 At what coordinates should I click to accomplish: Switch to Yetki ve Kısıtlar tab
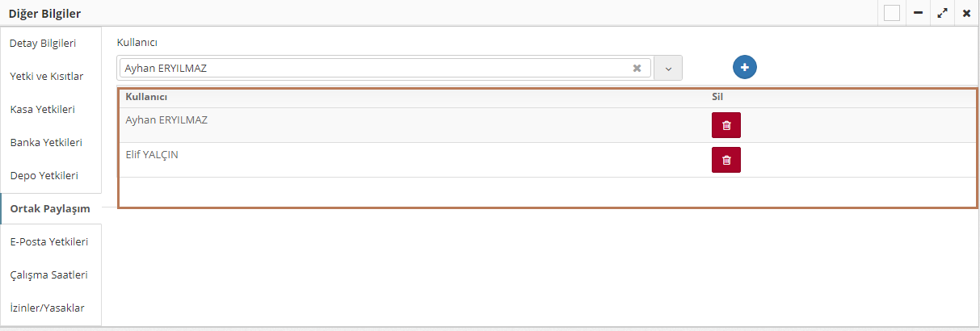(47, 76)
